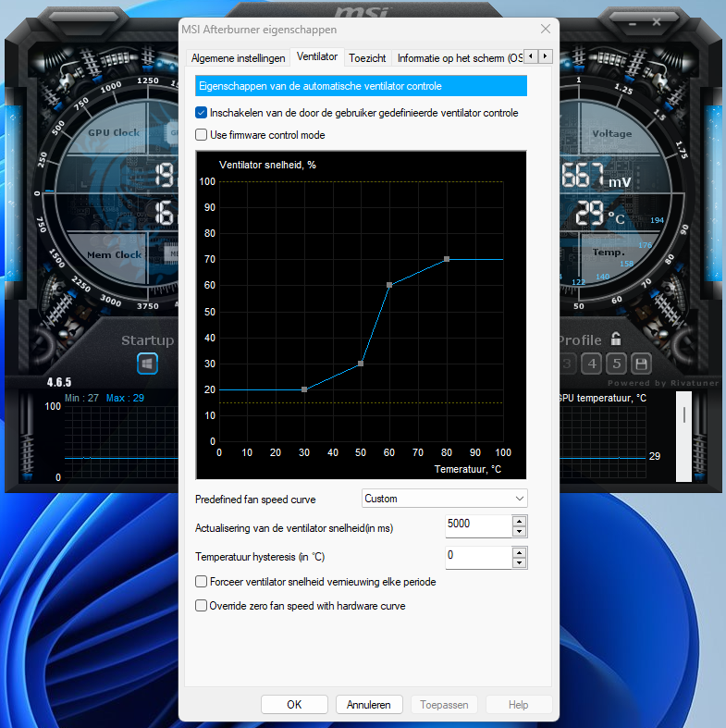726x728 pixels.
Task: Click the mV voltage readout
Action: (x=597, y=176)
